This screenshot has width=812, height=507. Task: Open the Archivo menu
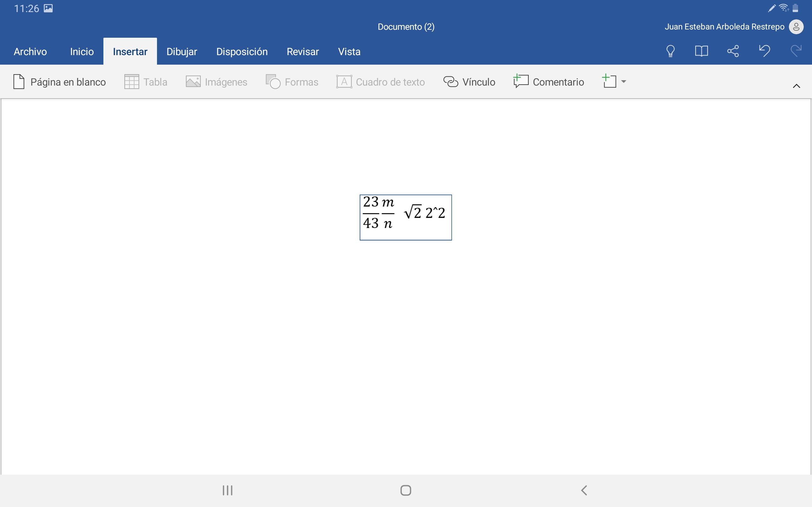click(30, 52)
